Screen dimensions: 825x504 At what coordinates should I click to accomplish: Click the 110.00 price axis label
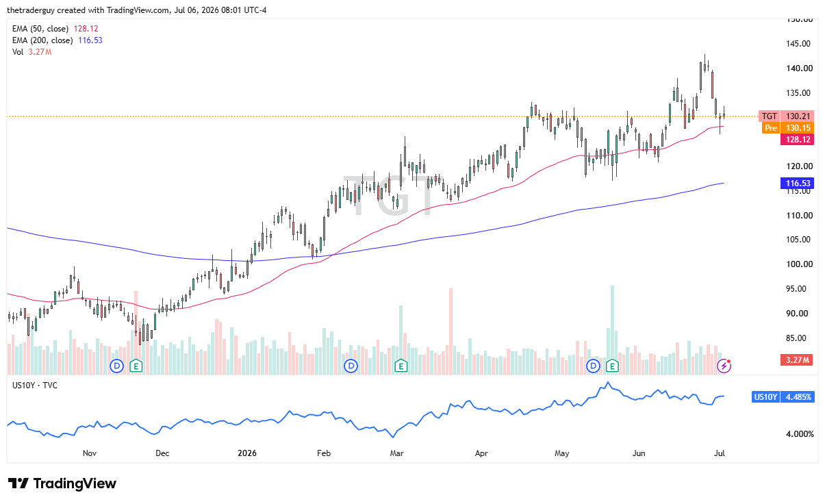tap(798, 216)
